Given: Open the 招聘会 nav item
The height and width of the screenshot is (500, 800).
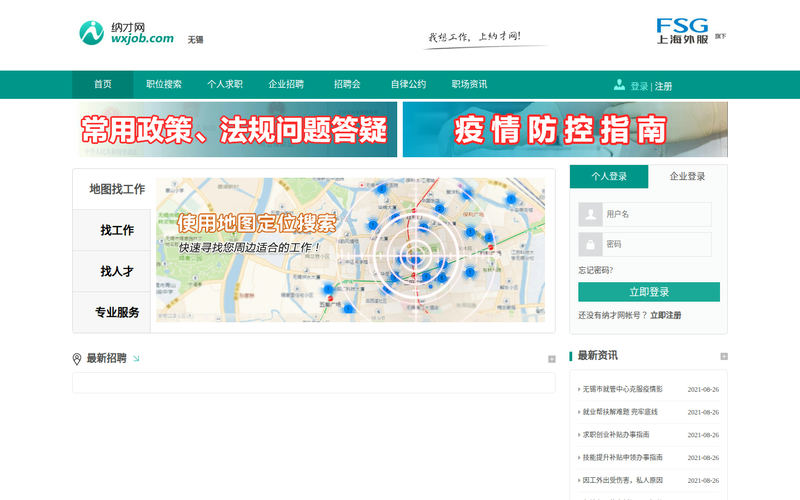Looking at the screenshot, I should 347,84.
